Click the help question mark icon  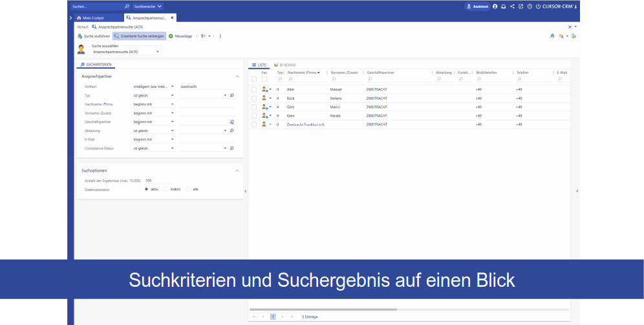tap(530, 6)
